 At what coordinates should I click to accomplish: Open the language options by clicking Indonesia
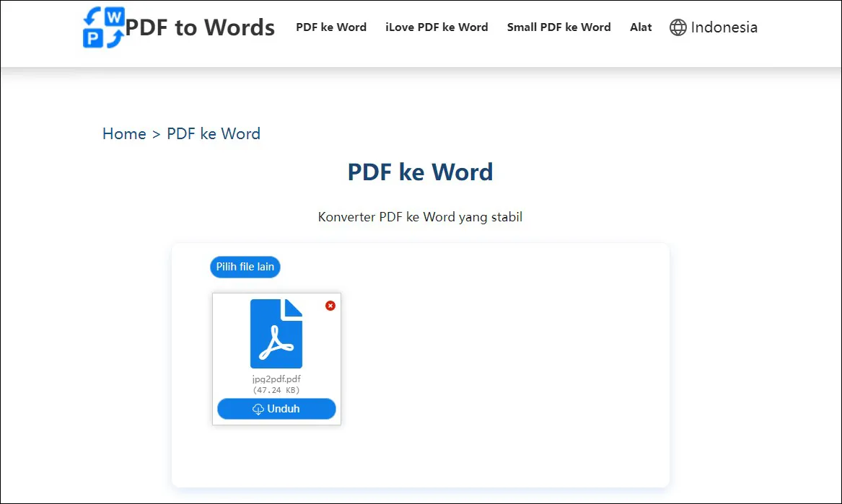pos(724,27)
